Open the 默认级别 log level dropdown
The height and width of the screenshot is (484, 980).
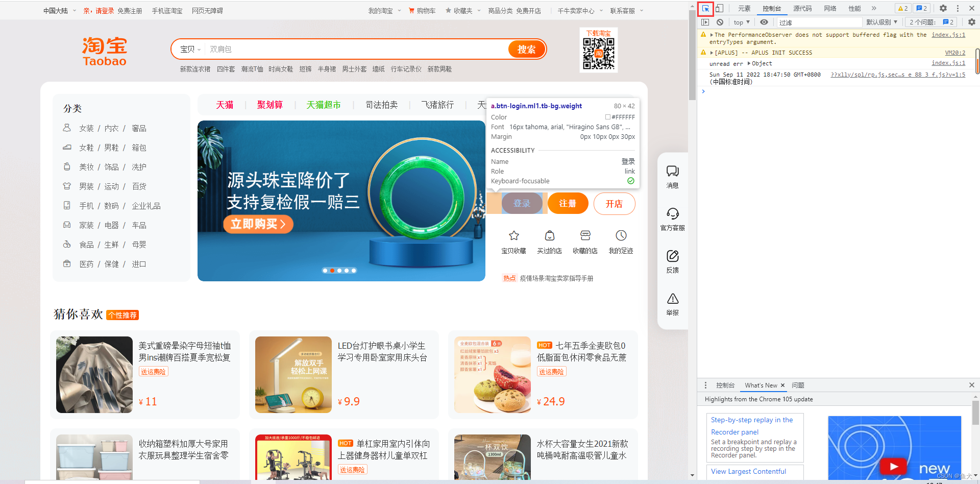pos(881,22)
